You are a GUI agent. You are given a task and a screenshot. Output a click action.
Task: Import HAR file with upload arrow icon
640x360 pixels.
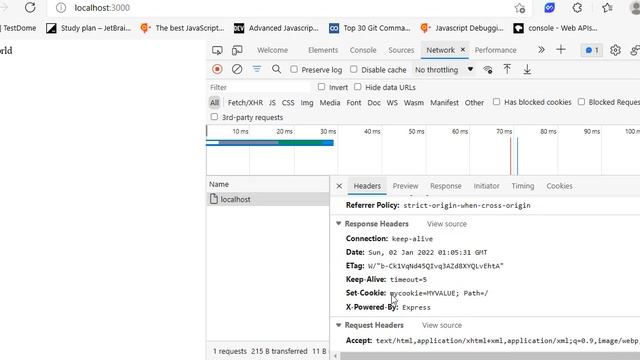coord(507,69)
